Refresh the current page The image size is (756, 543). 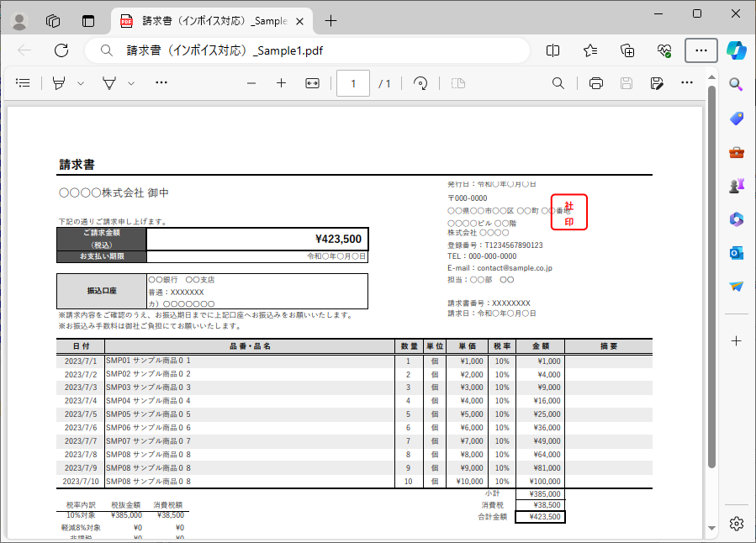point(61,50)
